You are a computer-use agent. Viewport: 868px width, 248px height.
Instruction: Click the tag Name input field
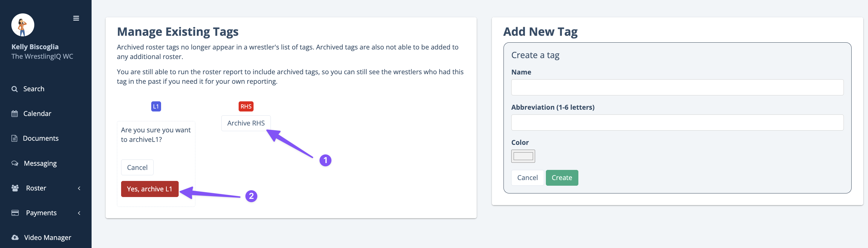pos(677,88)
